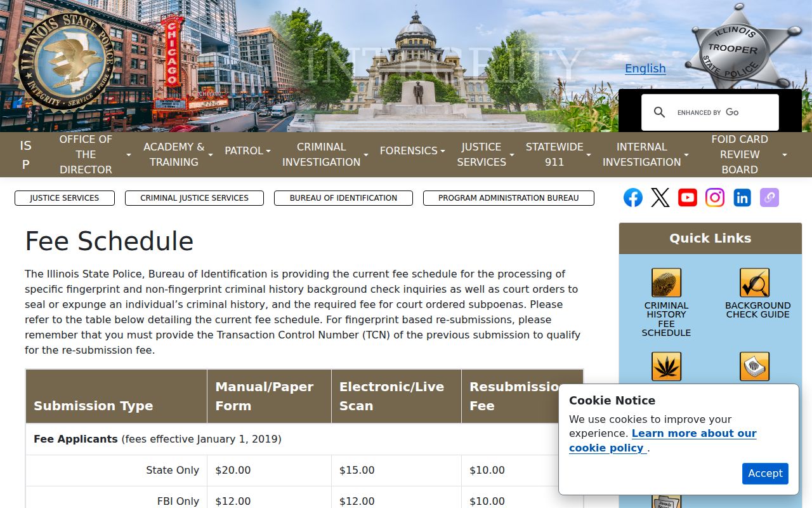Click Criminal History Fee Schedule label
The width and height of the screenshot is (812, 508).
click(666, 319)
